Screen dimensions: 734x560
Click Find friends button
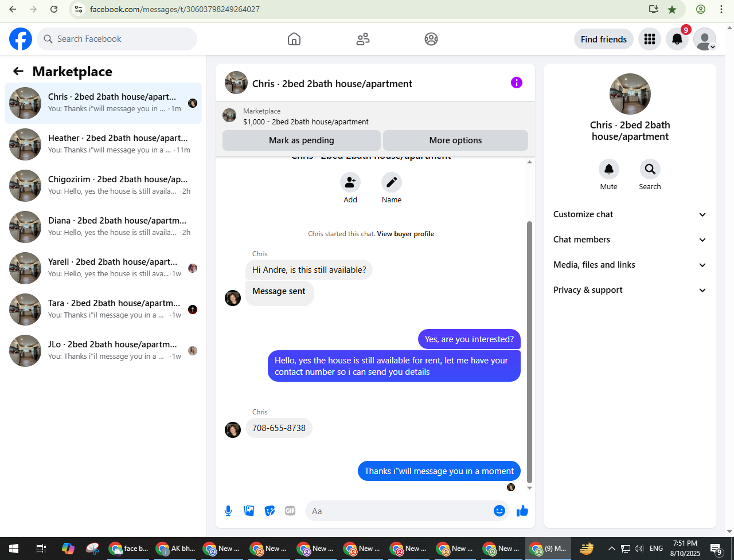(x=604, y=39)
